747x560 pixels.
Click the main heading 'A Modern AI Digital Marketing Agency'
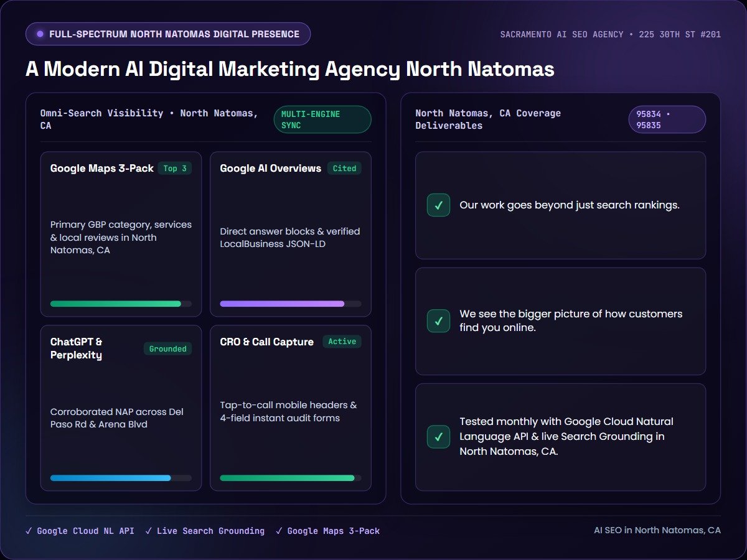click(290, 69)
